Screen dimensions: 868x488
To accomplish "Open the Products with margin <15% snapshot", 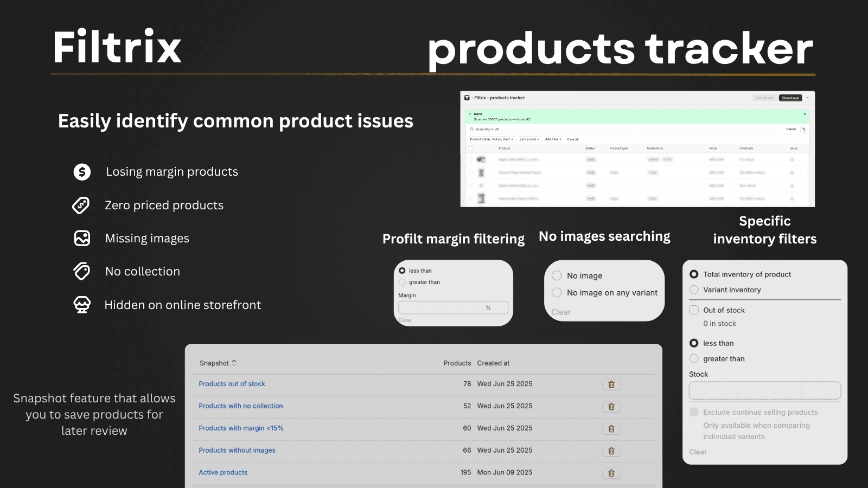I will 241,428.
